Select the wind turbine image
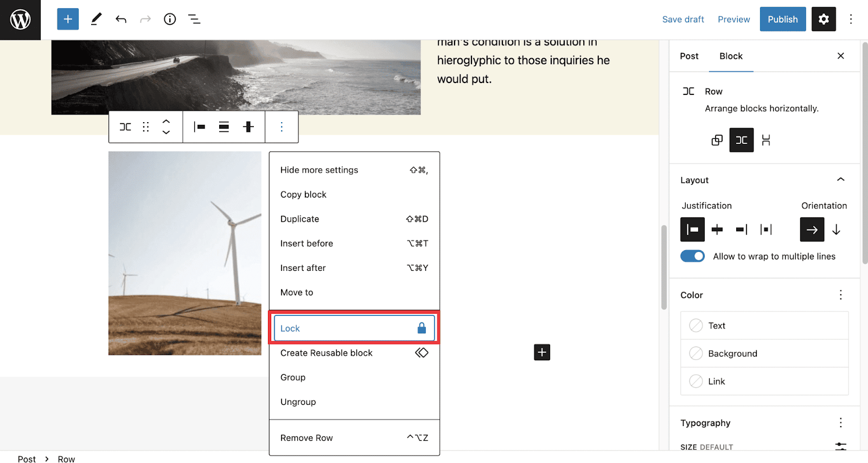 (x=185, y=253)
